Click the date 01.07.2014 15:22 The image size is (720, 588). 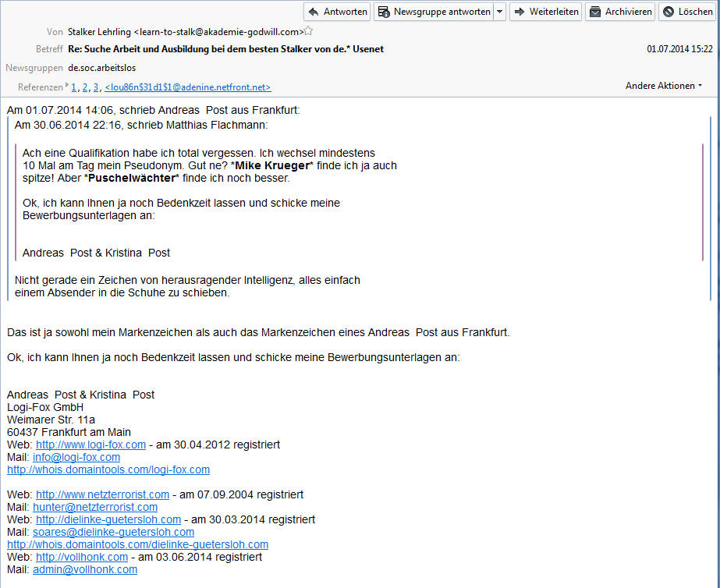click(679, 49)
